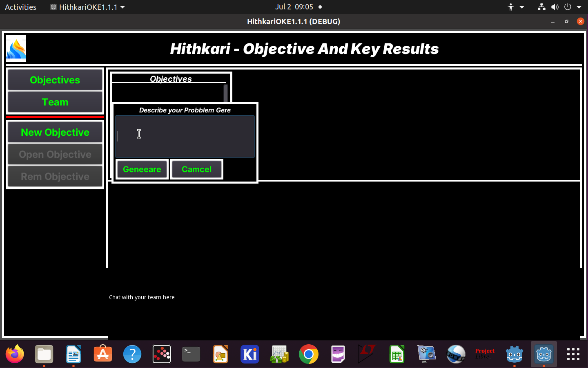Open Google Chrome from the dock
Image resolution: width=588 pixels, height=368 pixels.
point(309,354)
